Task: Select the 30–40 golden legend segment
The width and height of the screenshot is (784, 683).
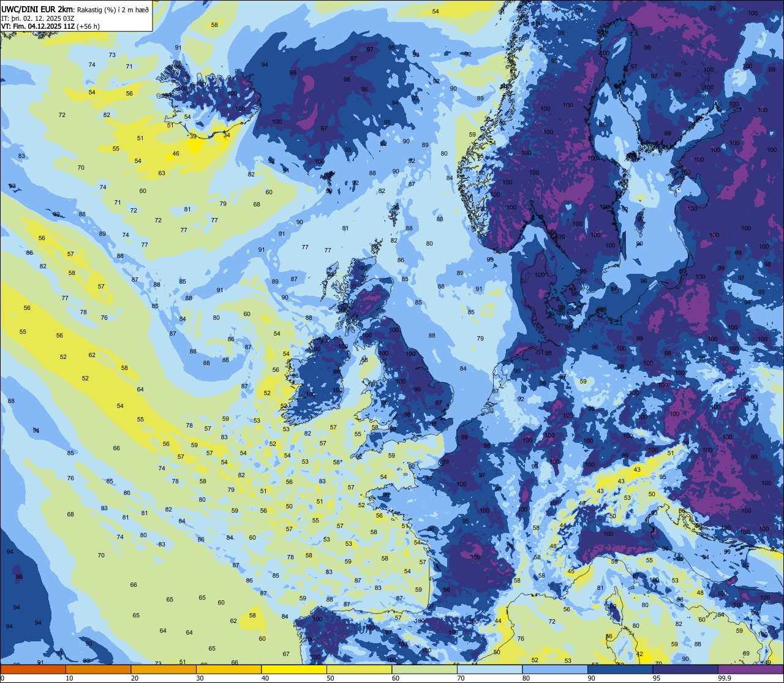Action: tap(228, 669)
